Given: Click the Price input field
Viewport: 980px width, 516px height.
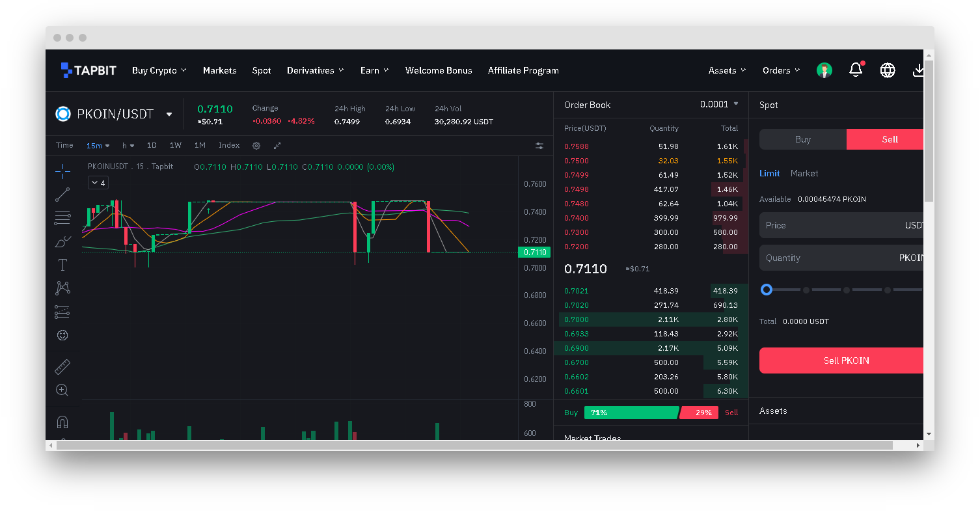Looking at the screenshot, I should 842,225.
